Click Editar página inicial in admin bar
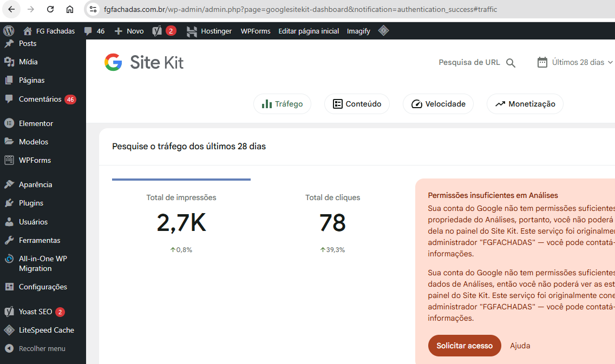This screenshot has width=615, height=364. tap(309, 31)
